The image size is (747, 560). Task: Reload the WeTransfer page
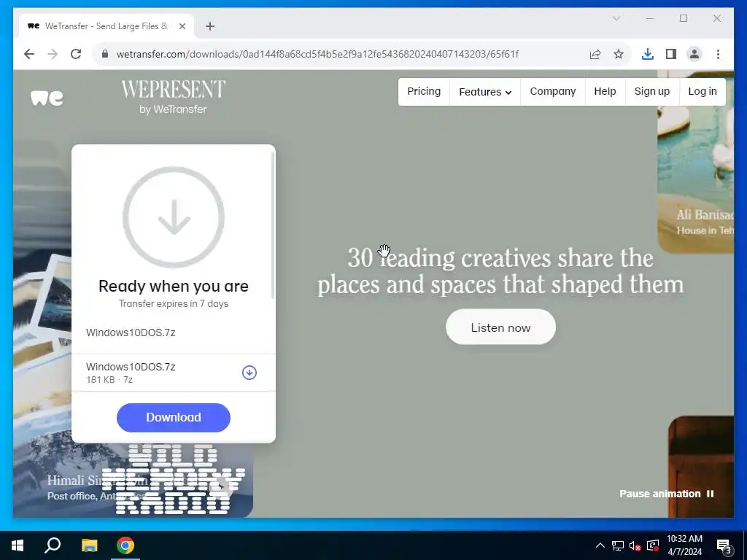76,54
